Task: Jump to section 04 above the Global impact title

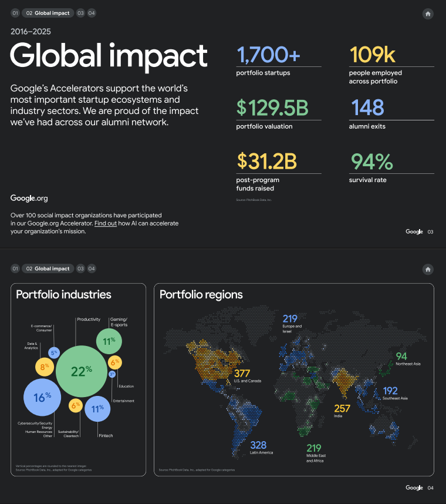Action: pos(92,13)
